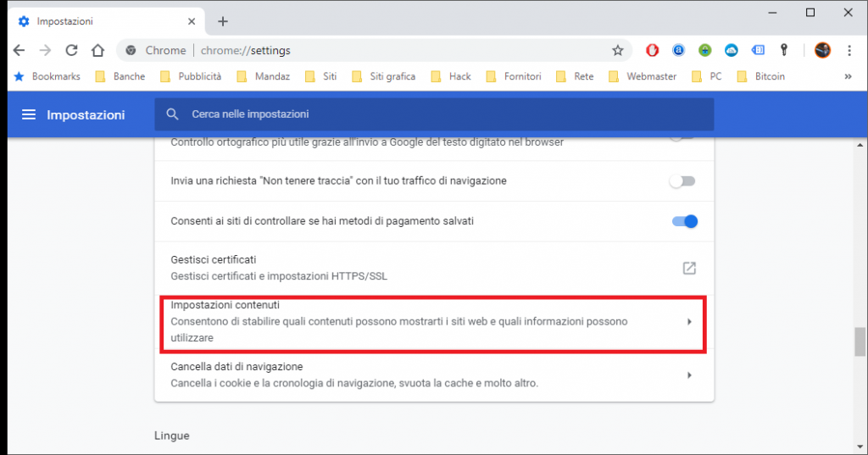Enable the "Non tenere traccia" toggle

tap(682, 180)
